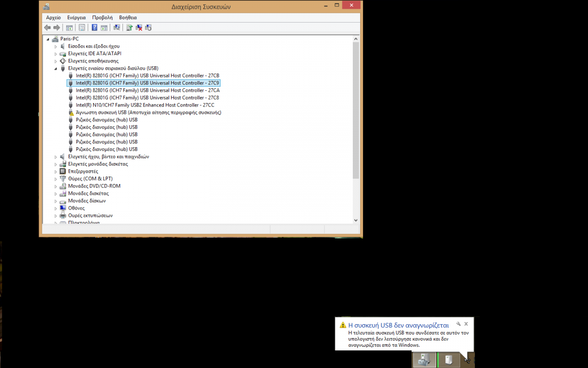Screen dimensions: 588x368
Task: Open notification title Η συσκευή USB δεν αναγνωρίζεται
Action: click(x=398, y=325)
